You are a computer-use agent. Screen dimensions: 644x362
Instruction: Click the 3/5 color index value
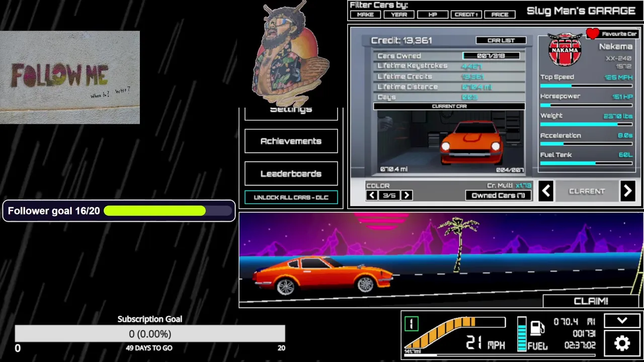389,195
